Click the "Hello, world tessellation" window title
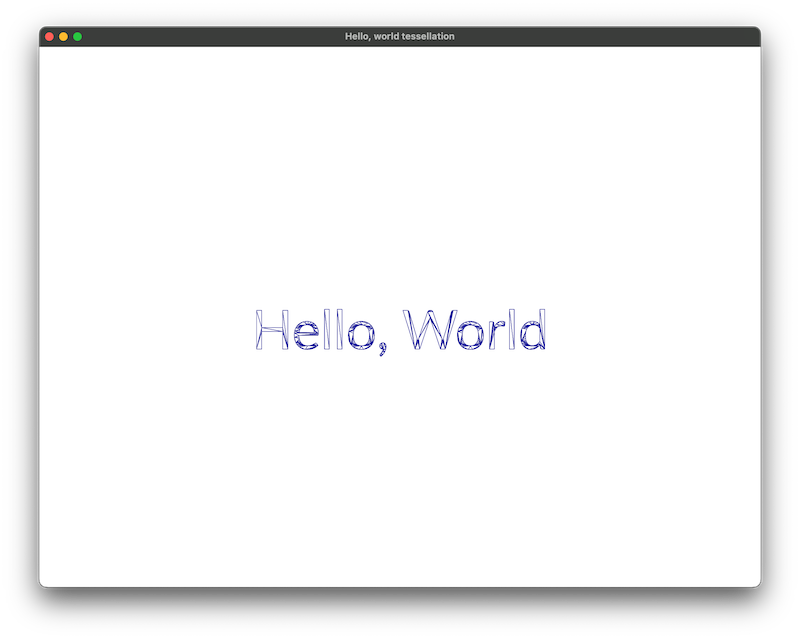Screen dimensions: 800x639 (x=399, y=36)
